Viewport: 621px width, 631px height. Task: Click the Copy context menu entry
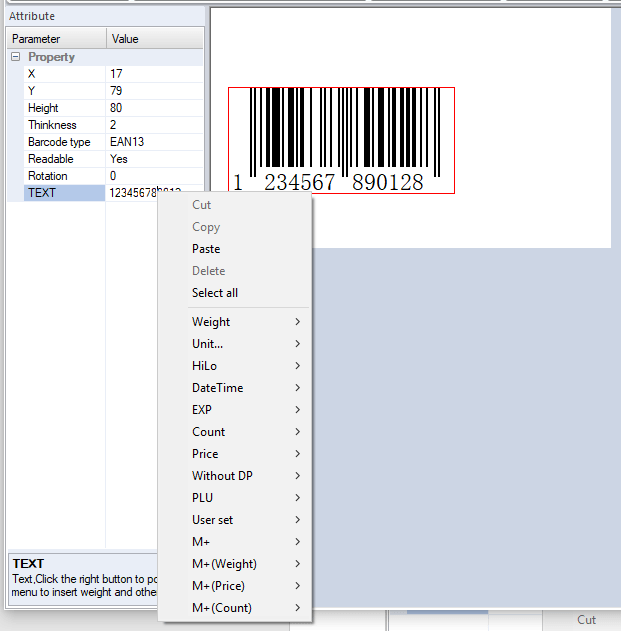(x=234, y=227)
